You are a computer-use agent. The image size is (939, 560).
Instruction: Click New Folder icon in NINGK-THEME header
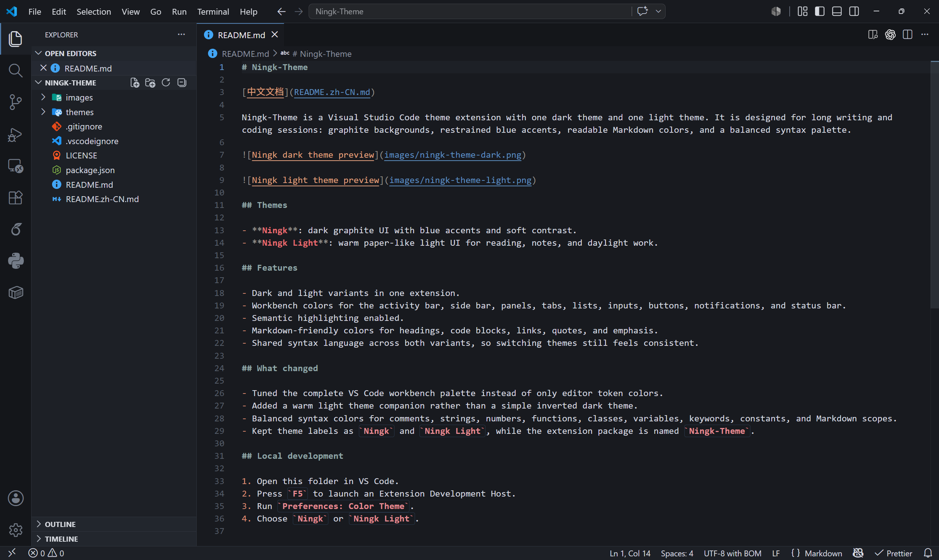coord(150,83)
